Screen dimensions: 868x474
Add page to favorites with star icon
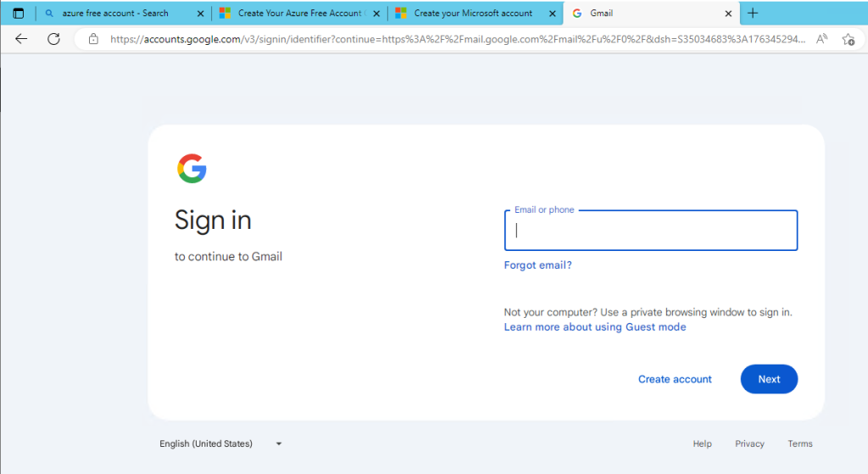pyautogui.click(x=848, y=39)
